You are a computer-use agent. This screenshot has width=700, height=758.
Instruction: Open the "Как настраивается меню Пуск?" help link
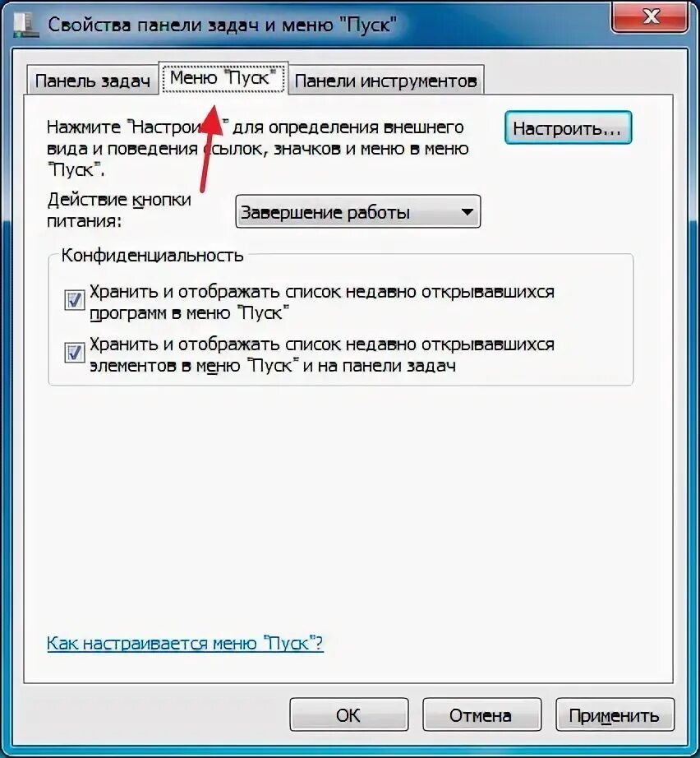(x=185, y=643)
